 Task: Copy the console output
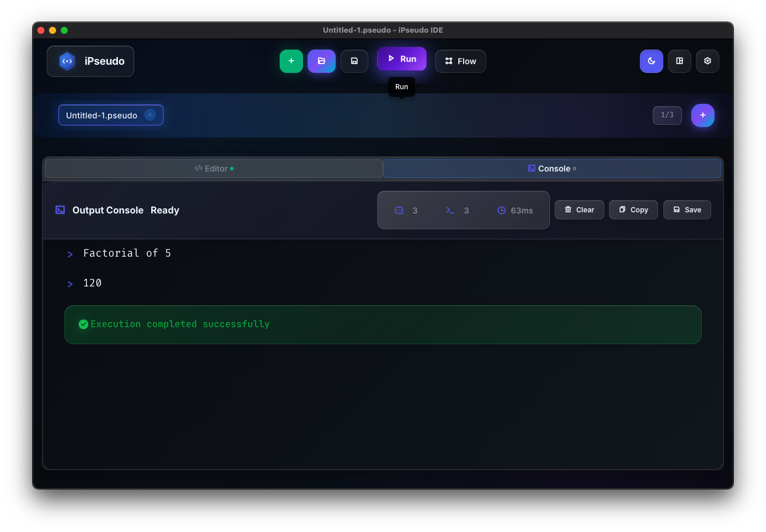633,210
